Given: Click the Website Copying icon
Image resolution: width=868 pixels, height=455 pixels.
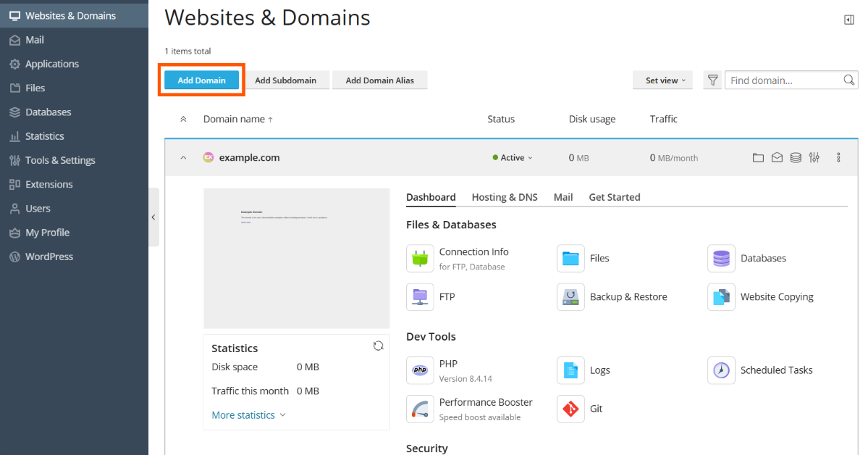Looking at the screenshot, I should pyautogui.click(x=721, y=297).
